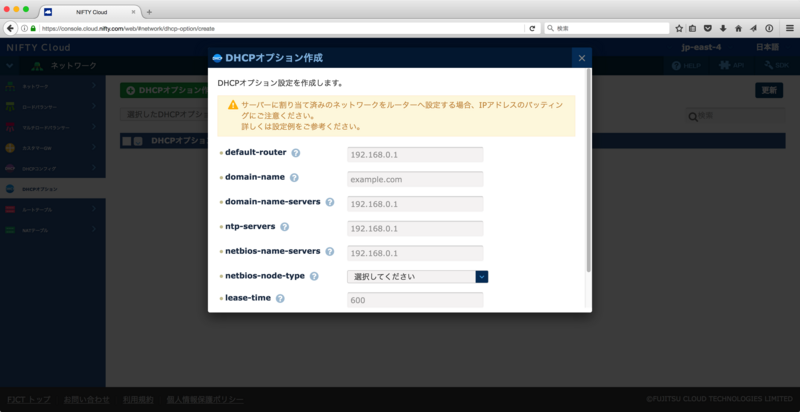Click the ルートテーブル sidebar icon
800x412 pixels.
(10, 210)
